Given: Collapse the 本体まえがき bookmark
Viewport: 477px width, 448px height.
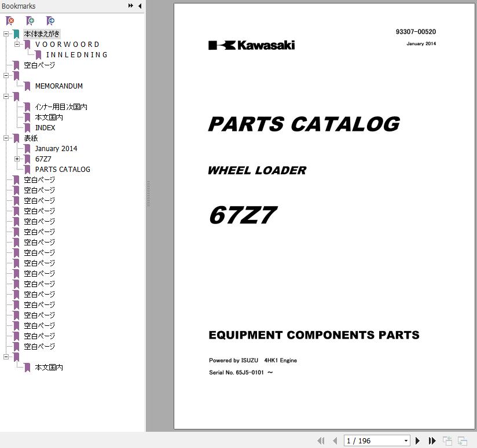Looking at the screenshot, I should point(6,34).
